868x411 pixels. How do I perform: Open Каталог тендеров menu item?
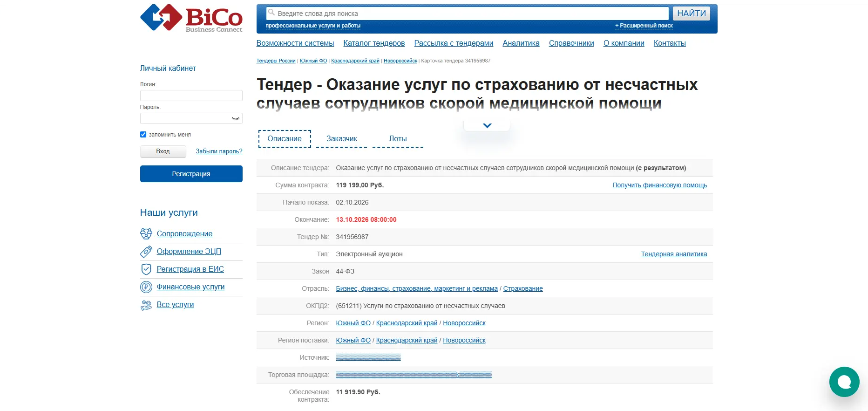pyautogui.click(x=374, y=43)
